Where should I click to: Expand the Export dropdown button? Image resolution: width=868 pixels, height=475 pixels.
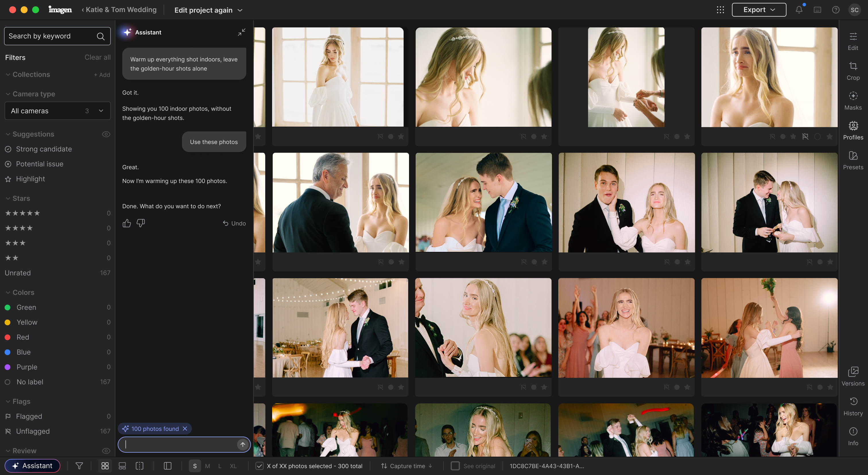pyautogui.click(x=759, y=10)
